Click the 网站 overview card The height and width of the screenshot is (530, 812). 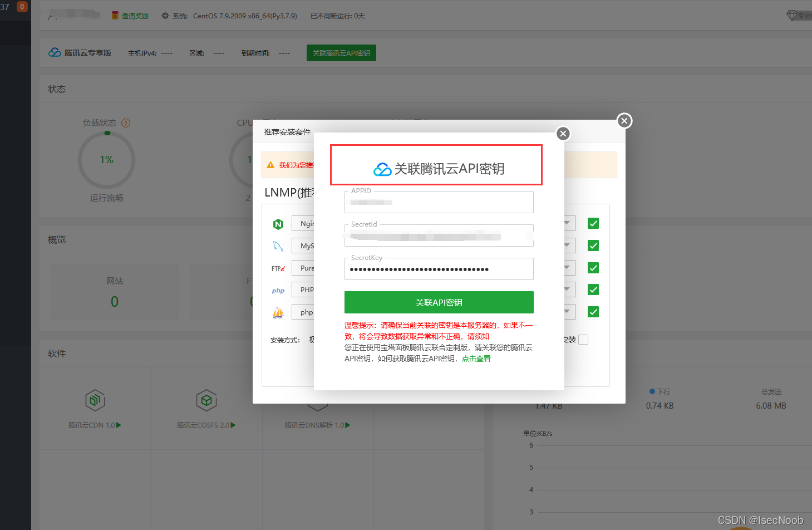click(x=115, y=292)
